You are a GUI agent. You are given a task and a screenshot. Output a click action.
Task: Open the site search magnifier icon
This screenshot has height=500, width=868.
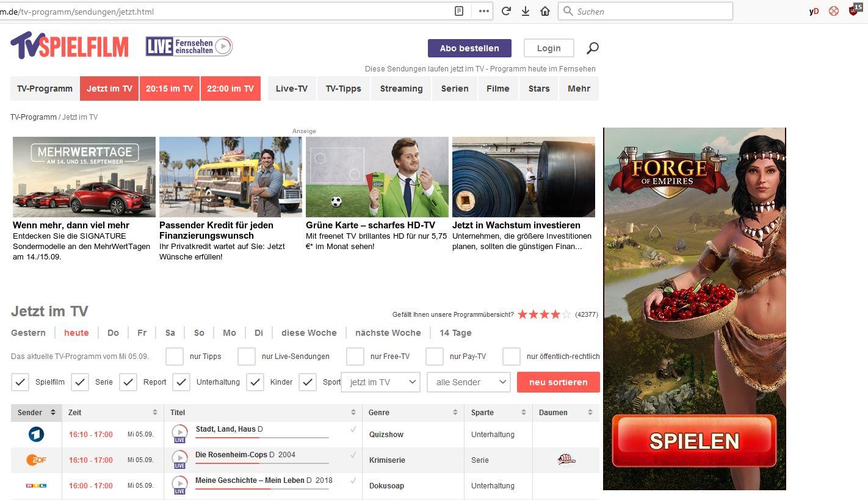click(593, 48)
